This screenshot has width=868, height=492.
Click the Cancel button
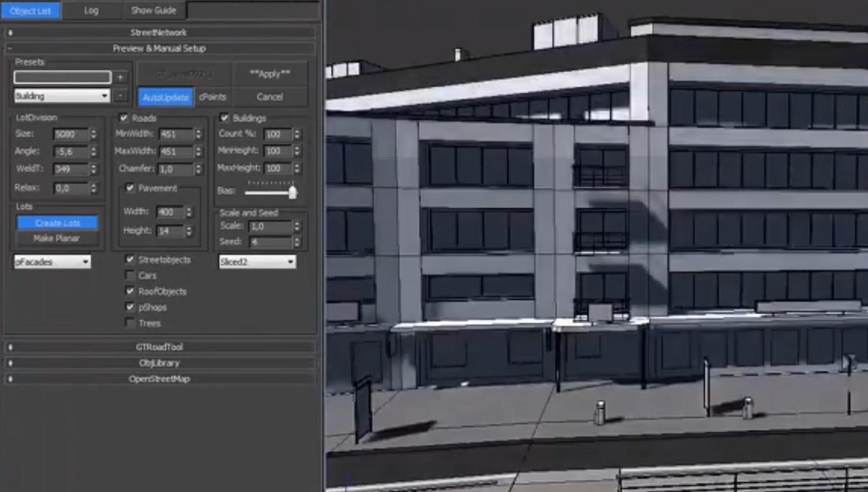[x=270, y=97]
